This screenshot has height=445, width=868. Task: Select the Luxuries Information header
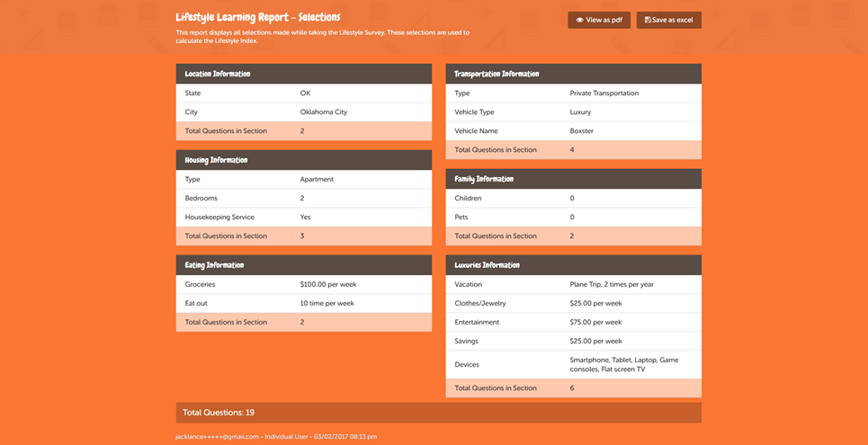coord(573,265)
